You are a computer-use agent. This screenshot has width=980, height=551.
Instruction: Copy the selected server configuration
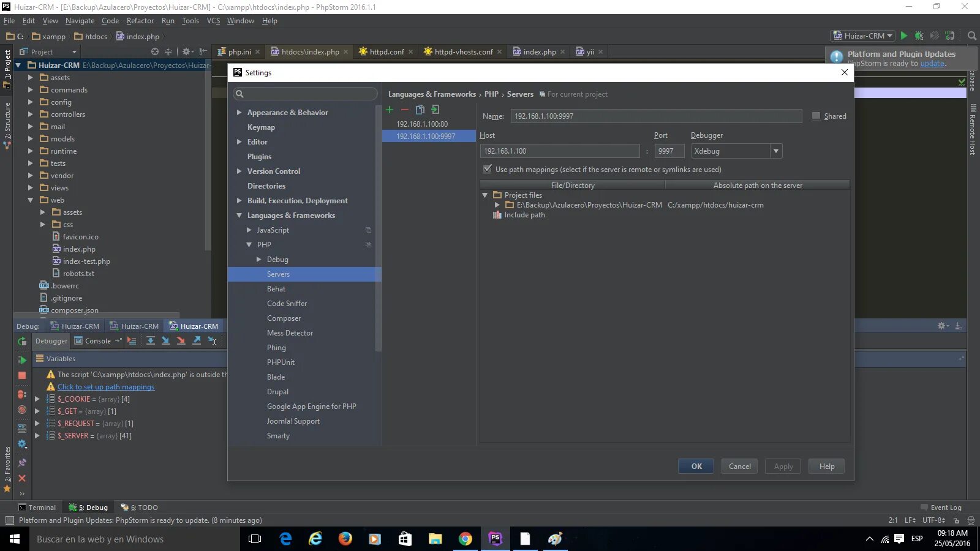click(420, 110)
